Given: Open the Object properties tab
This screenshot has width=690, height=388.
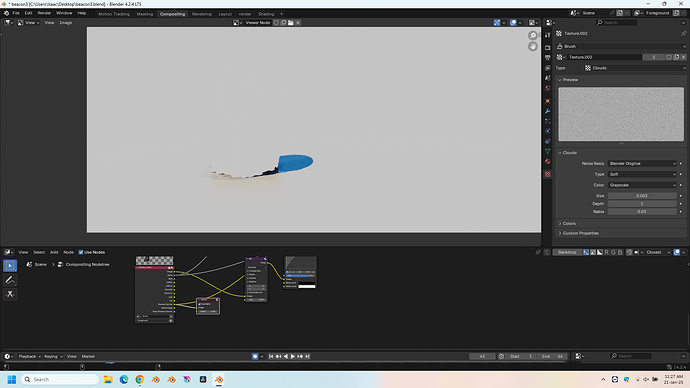Looking at the screenshot, I should (547, 101).
